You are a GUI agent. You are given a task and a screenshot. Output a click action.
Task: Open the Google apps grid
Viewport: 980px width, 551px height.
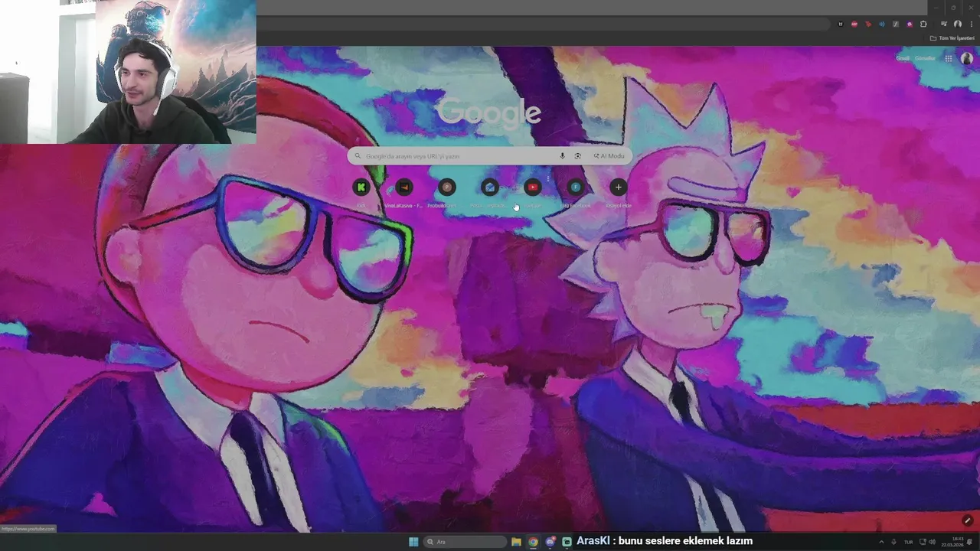click(x=948, y=58)
